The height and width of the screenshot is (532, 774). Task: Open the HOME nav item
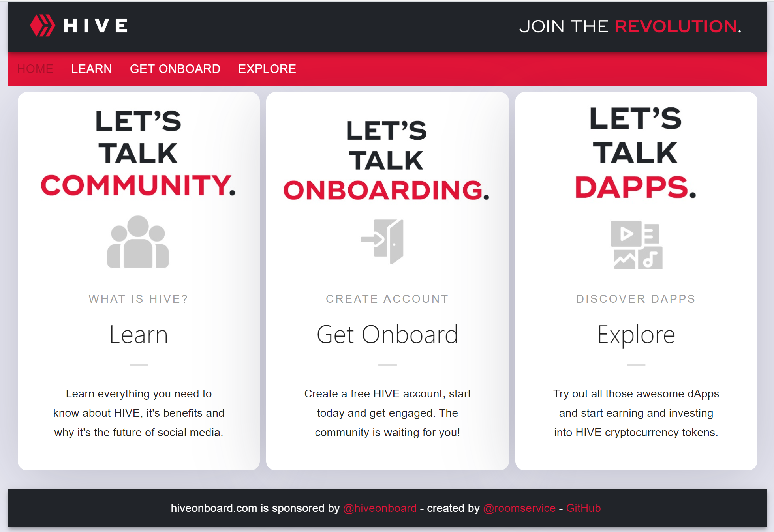click(x=35, y=69)
